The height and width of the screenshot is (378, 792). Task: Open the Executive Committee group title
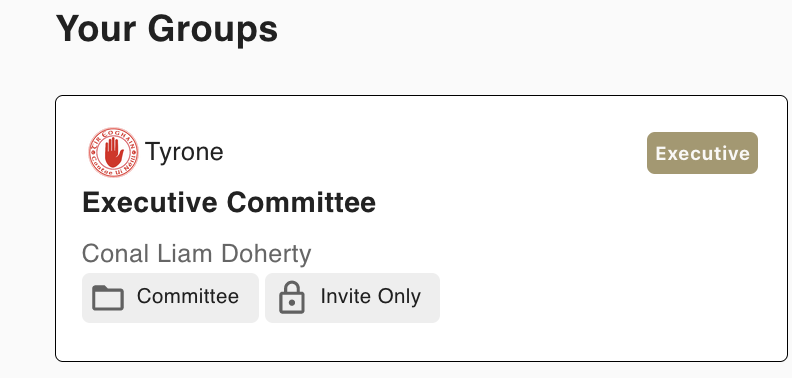pos(229,203)
